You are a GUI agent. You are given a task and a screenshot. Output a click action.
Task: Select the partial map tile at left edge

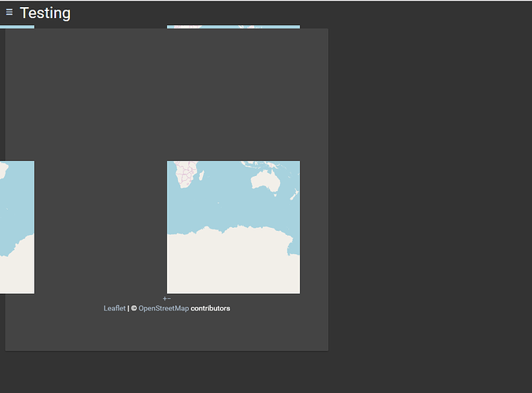click(17, 227)
